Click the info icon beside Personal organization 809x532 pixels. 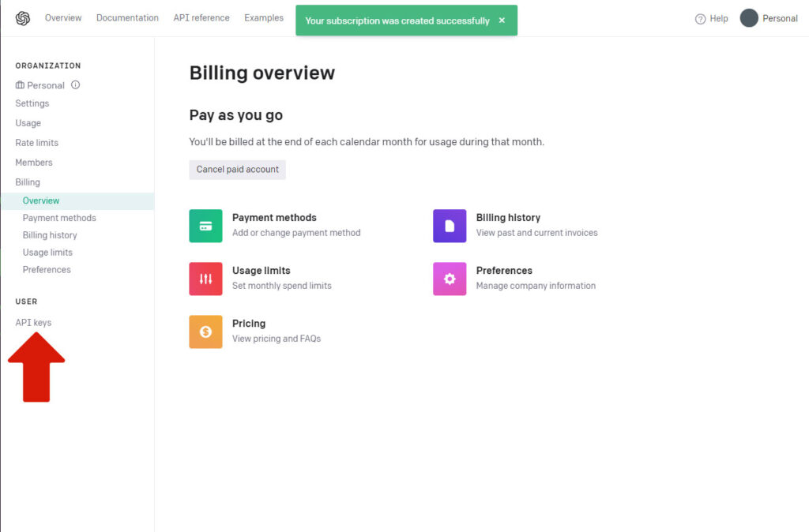[x=76, y=85]
